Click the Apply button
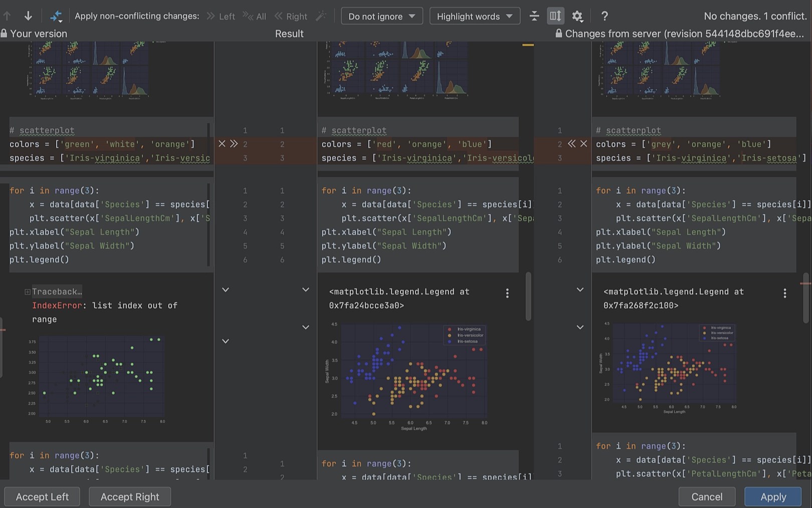Screen dimensions: 812x508 pos(772,496)
